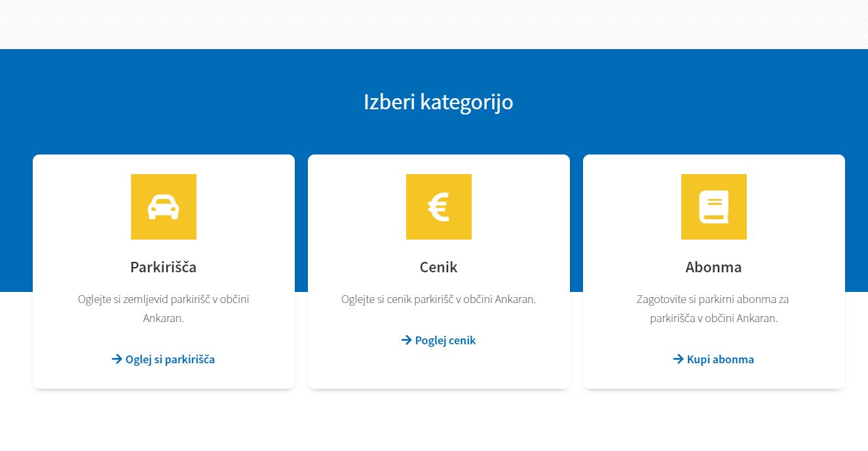Click the yellow euro symbol icon
868x451 pixels.
439,207
